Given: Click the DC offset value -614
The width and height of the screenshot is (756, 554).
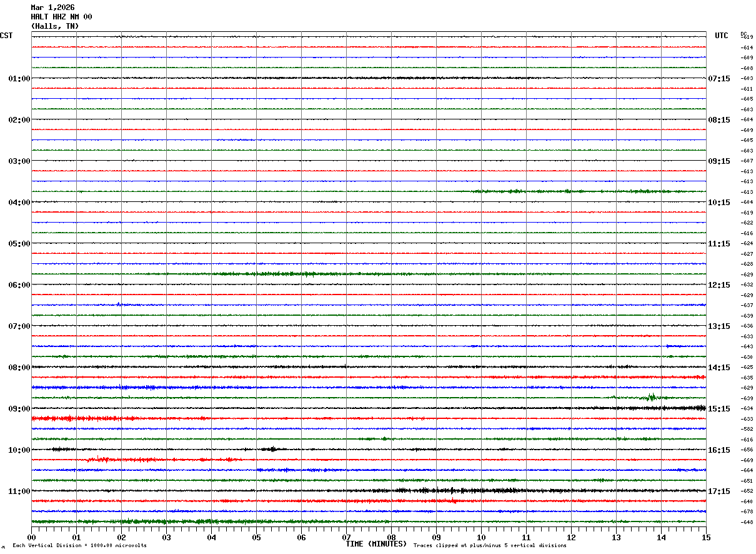Looking at the screenshot, I should (747, 48).
